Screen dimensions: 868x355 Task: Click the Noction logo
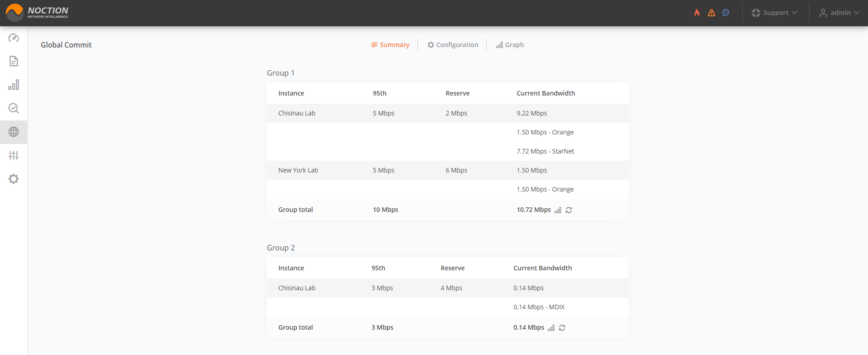[x=37, y=13]
